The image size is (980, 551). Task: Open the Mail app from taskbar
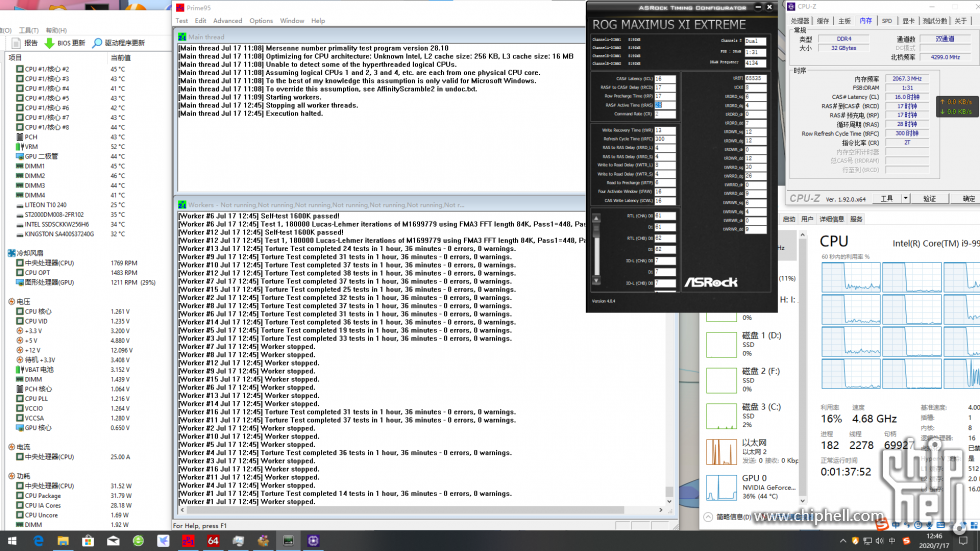pyautogui.click(x=113, y=541)
